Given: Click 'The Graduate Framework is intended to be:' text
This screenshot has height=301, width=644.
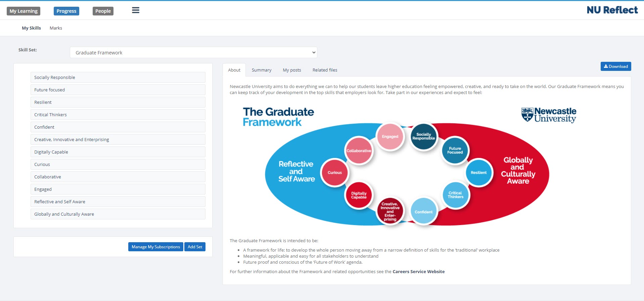Looking at the screenshot, I should click(x=274, y=241).
